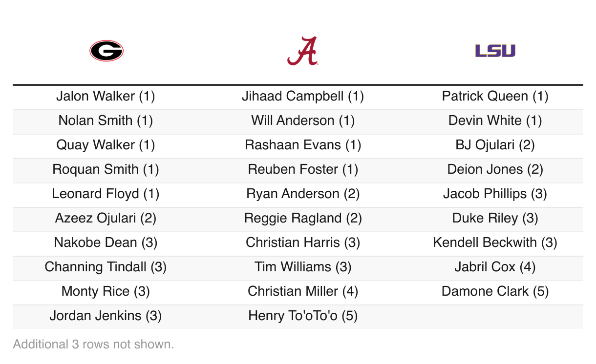Select the Nakobe Dean row entry
596x364 pixels.
[106, 243]
